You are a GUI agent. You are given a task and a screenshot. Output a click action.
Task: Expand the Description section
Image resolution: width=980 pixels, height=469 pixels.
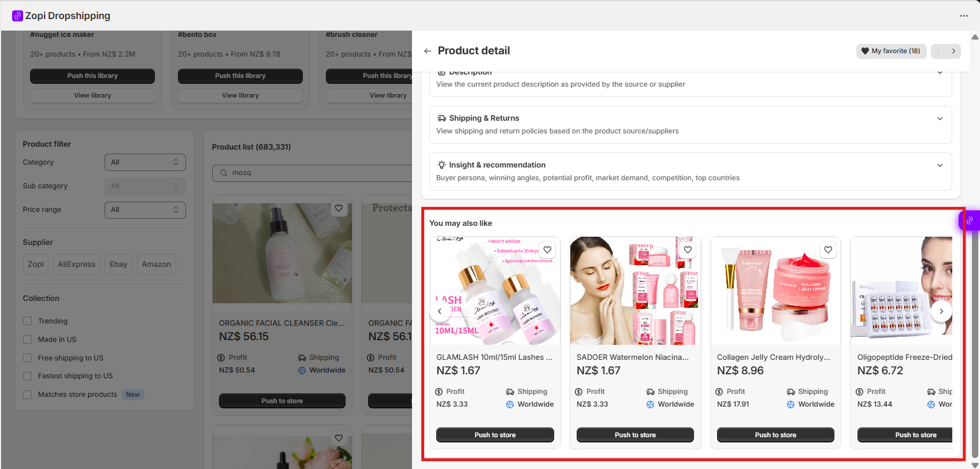[x=940, y=72]
